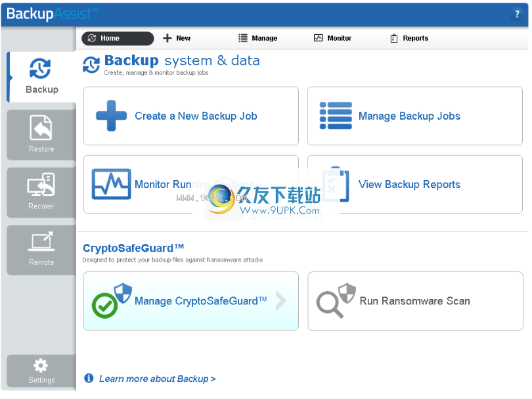Click the monitor heartbeat icon
The height and width of the screenshot is (399, 532).
tap(111, 184)
